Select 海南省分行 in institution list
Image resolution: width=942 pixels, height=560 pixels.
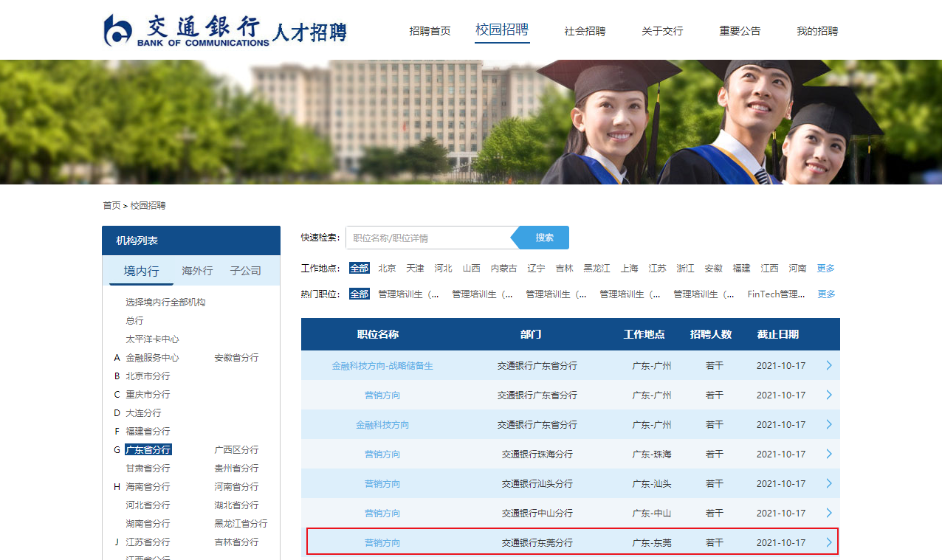pos(148,487)
